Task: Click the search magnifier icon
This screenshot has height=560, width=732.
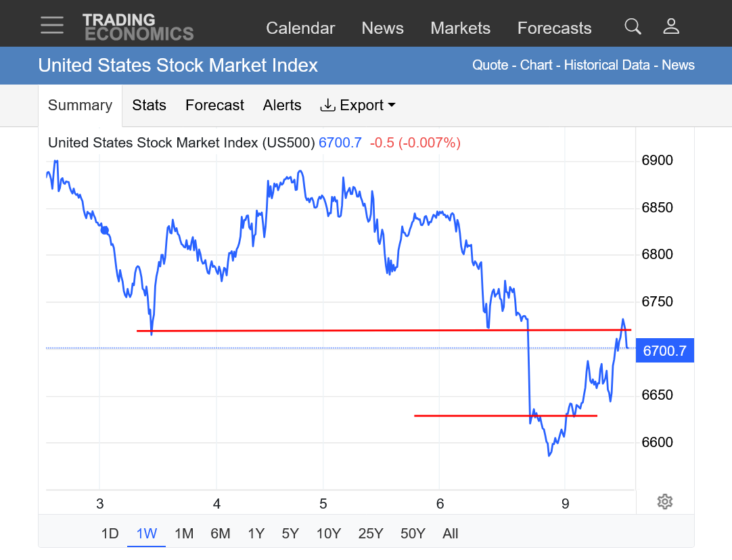Action: tap(633, 26)
